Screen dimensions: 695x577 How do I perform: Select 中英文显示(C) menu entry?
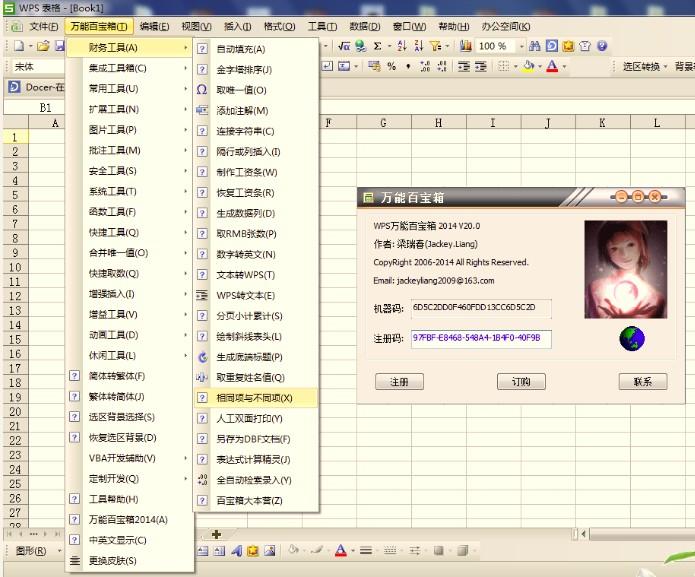[130, 540]
